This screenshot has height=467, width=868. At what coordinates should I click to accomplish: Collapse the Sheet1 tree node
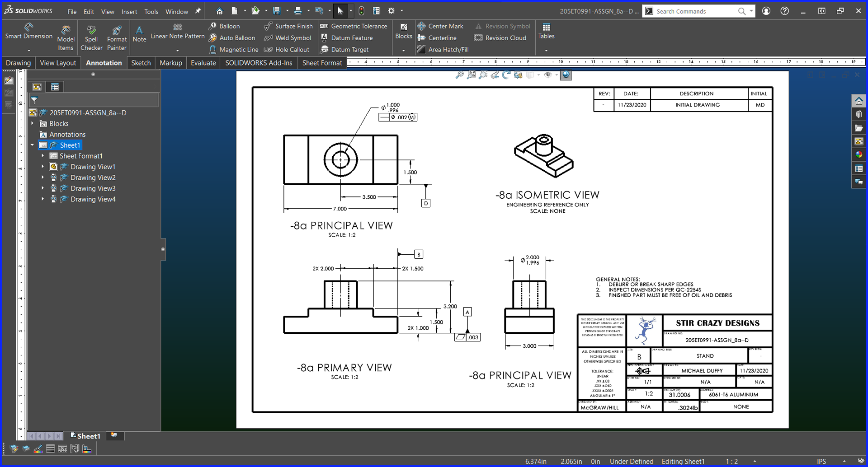[33, 145]
